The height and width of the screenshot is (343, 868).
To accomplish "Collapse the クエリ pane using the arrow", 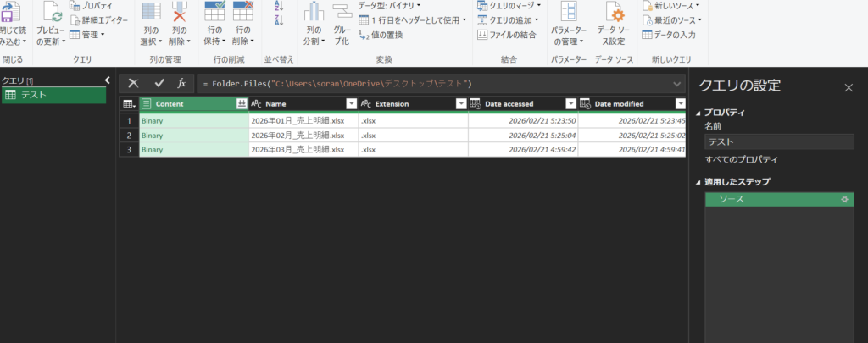I will point(107,80).
